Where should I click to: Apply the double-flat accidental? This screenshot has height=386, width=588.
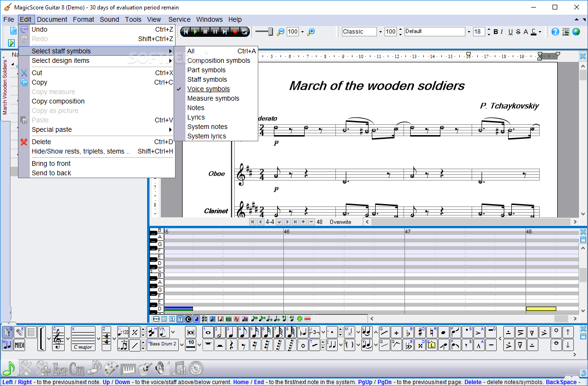point(408,345)
